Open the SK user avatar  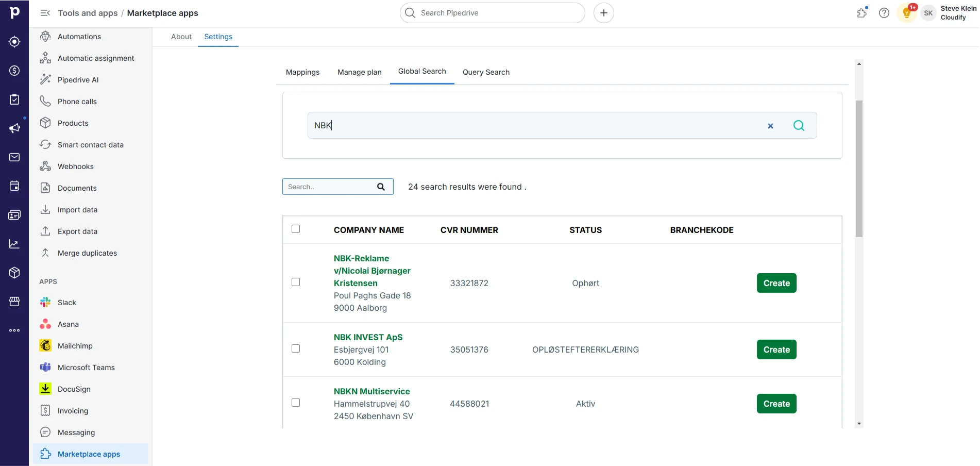point(928,13)
